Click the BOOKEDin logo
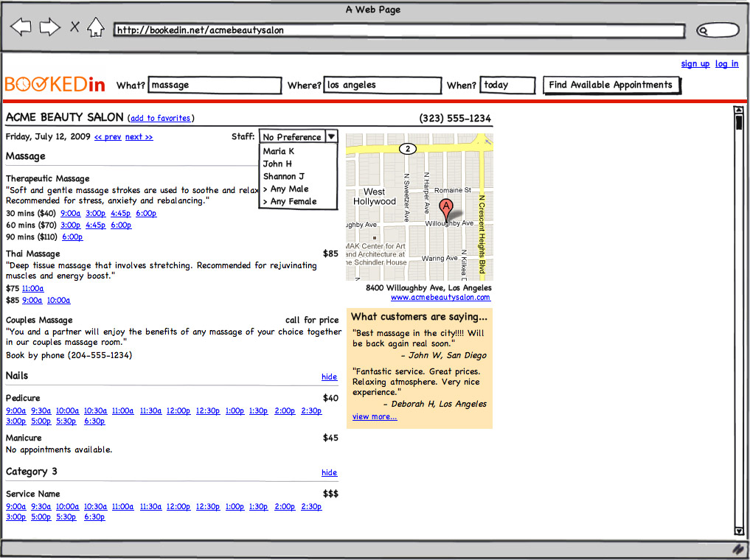The width and height of the screenshot is (750, 560). pyautogui.click(x=55, y=85)
